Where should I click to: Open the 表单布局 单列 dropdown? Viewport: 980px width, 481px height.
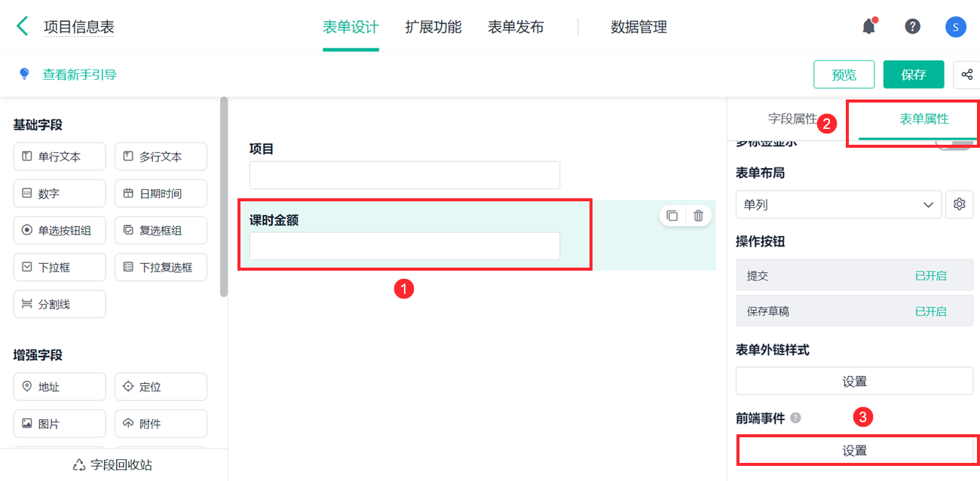(838, 204)
